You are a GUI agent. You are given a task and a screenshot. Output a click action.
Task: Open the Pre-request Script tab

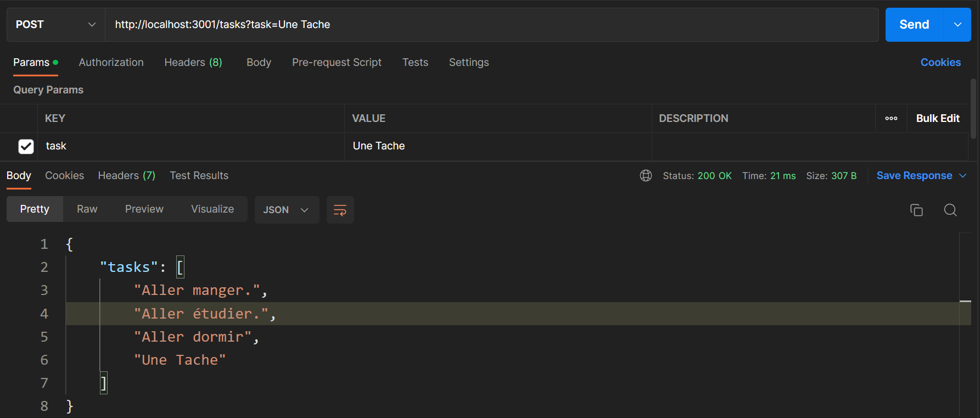point(337,63)
